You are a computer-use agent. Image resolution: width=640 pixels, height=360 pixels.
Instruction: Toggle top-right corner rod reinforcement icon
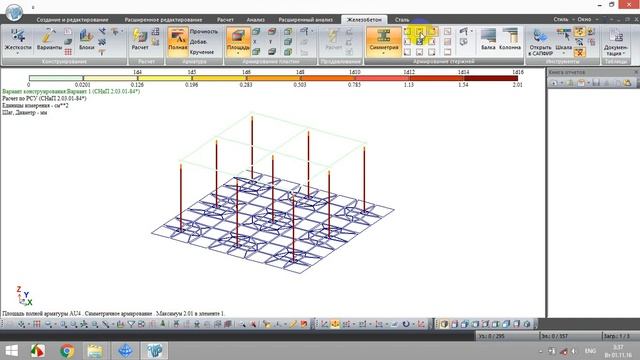[432, 31]
